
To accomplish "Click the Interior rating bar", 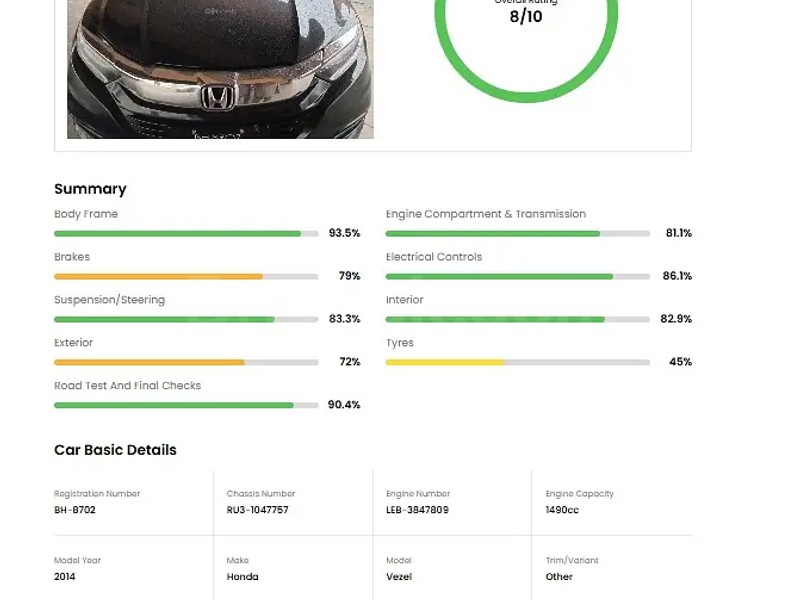I will (x=518, y=319).
